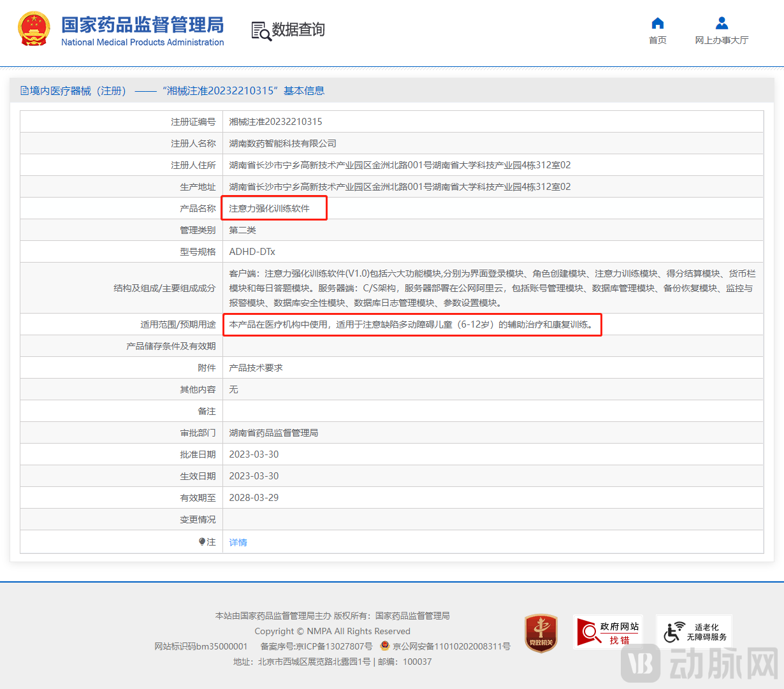Screen dimensions: 784x689
Task: Click 湖南数药智能科技有限公司 registrant name
Action: tap(282, 143)
